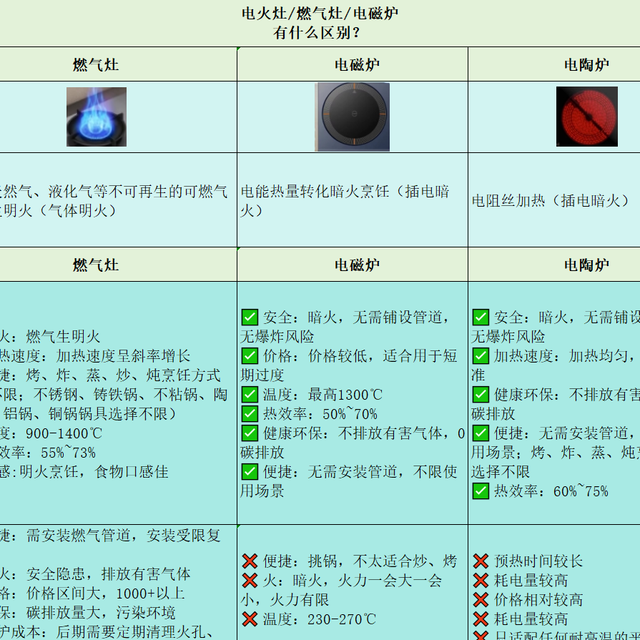Image resolution: width=640 pixels, height=640 pixels.
Task: Click the green check next to 电磁炉 安全：暗火
Action: pyautogui.click(x=249, y=317)
